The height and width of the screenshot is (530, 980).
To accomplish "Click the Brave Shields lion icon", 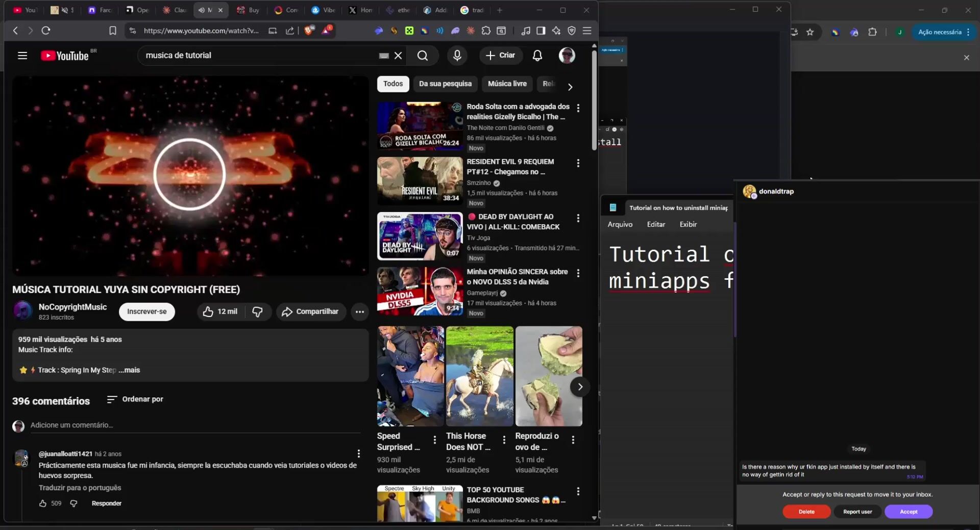I will coord(308,31).
